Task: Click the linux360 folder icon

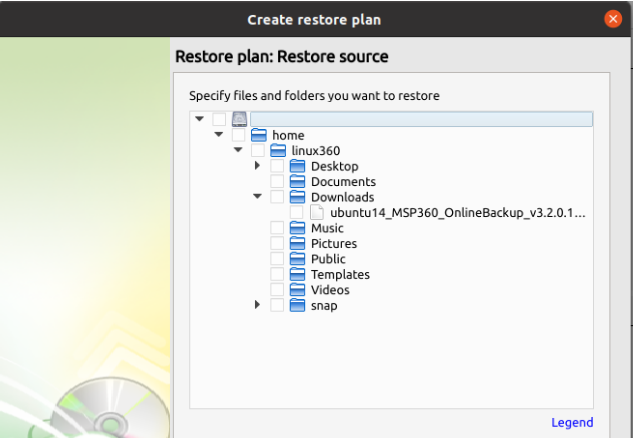Action: point(278,151)
